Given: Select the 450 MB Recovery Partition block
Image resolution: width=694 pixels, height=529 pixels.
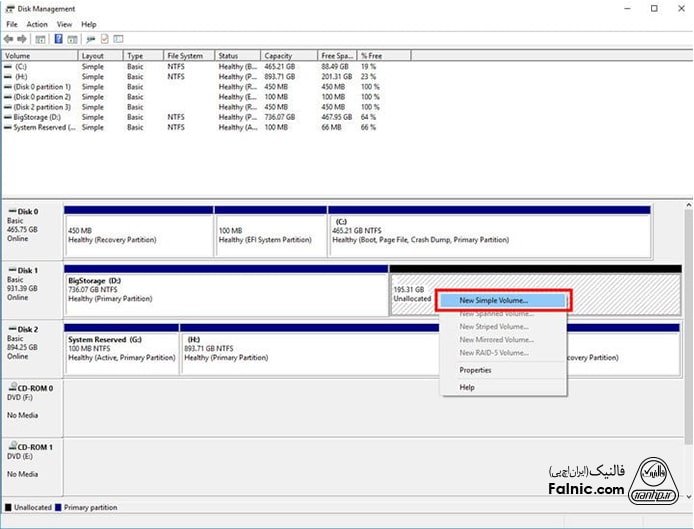Looking at the screenshot, I should pos(138,234).
